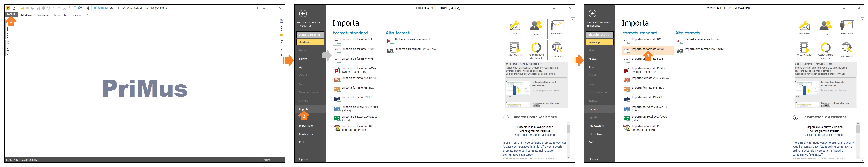This screenshot has width=868, height=167.
Task: Choose Importa da Word 2007/2010 in the middle window
Action: [x=356, y=109]
